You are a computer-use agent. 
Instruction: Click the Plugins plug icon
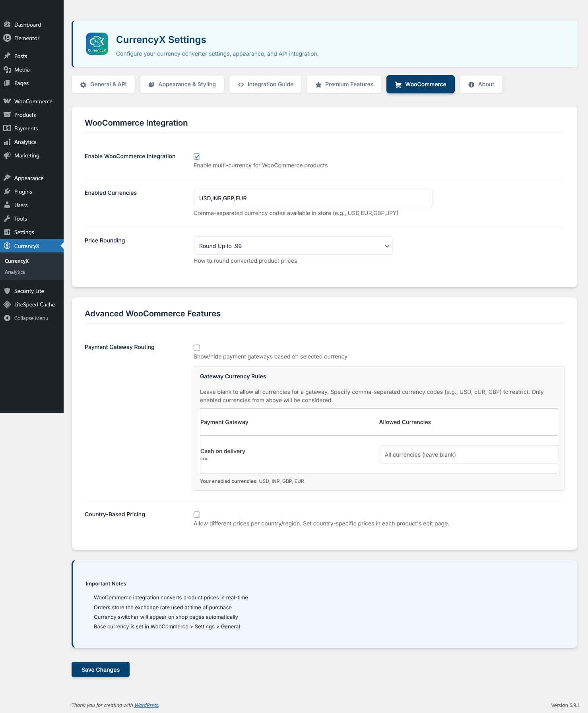[7, 192]
